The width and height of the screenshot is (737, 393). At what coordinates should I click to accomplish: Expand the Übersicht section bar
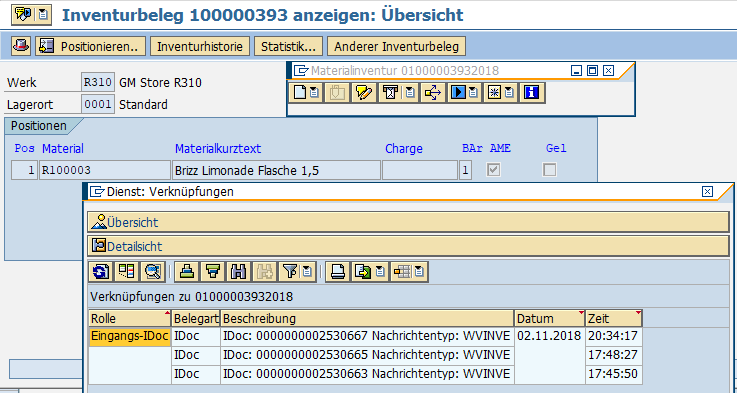(408, 222)
